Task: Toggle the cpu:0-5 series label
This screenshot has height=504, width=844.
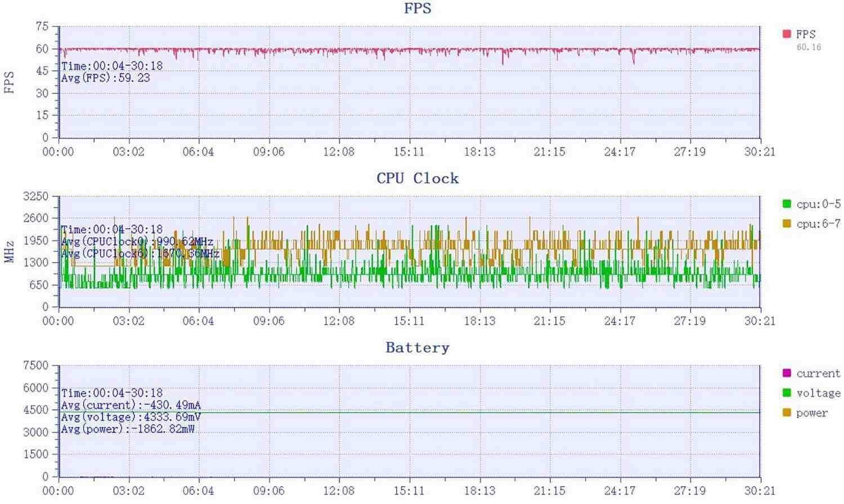Action: [x=818, y=204]
